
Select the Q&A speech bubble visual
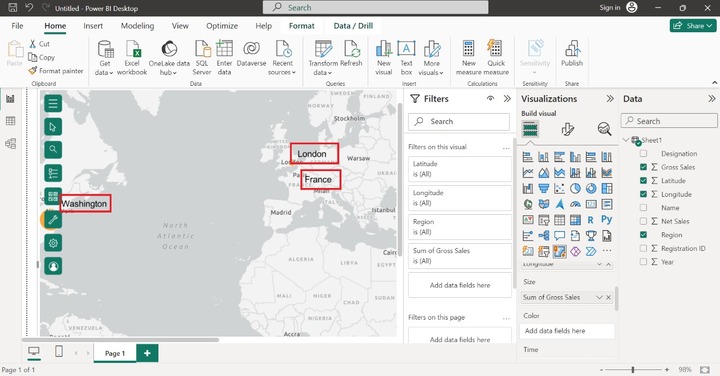pyautogui.click(x=559, y=236)
